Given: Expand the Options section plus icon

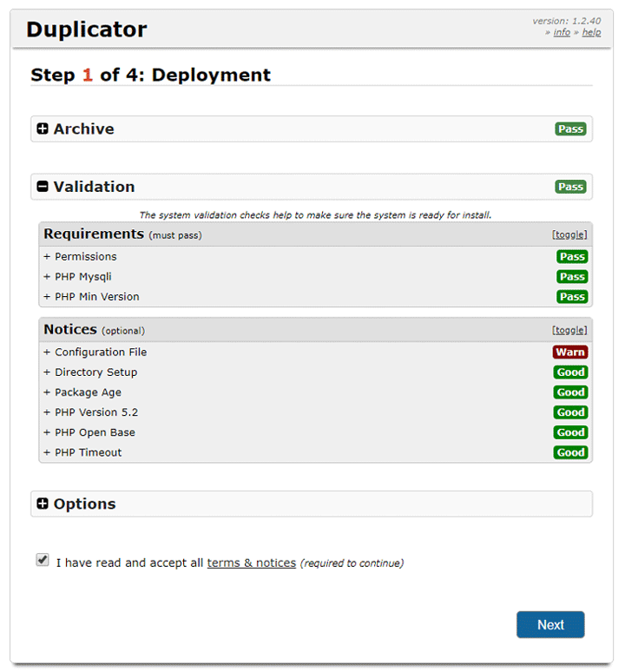Looking at the screenshot, I should click(x=43, y=504).
